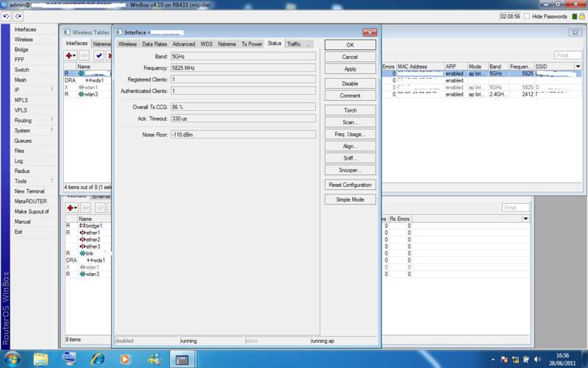Click the WinBox redo arrow icon
Viewport: 588px width, 368px height.
(x=18, y=16)
